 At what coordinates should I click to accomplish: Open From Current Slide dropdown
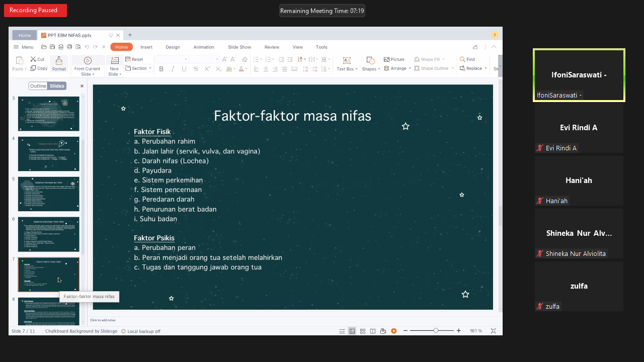tap(93, 74)
